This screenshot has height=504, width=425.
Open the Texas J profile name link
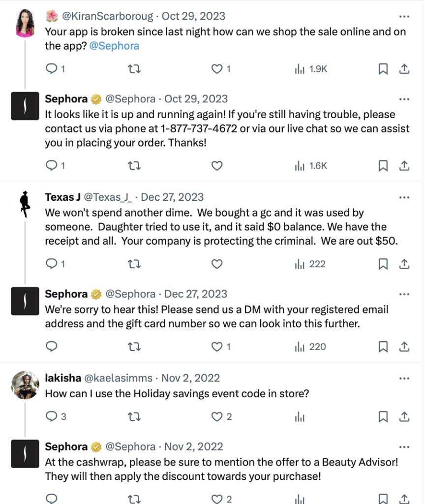coord(62,197)
